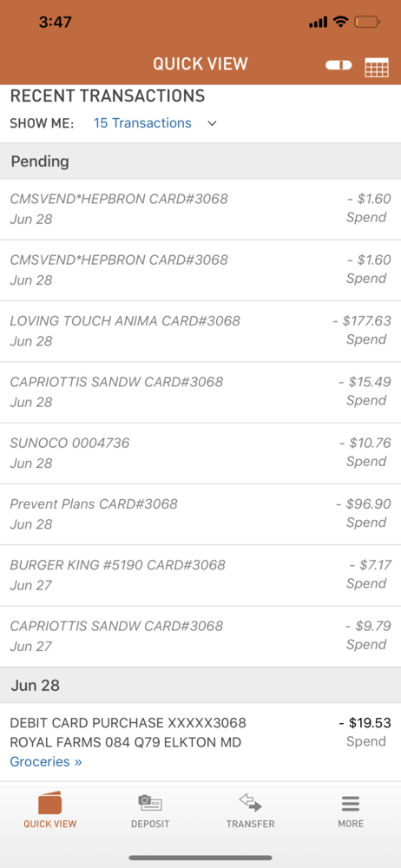The image size is (401, 868).
Task: Open the More hamburger menu icon
Action: pos(351,803)
